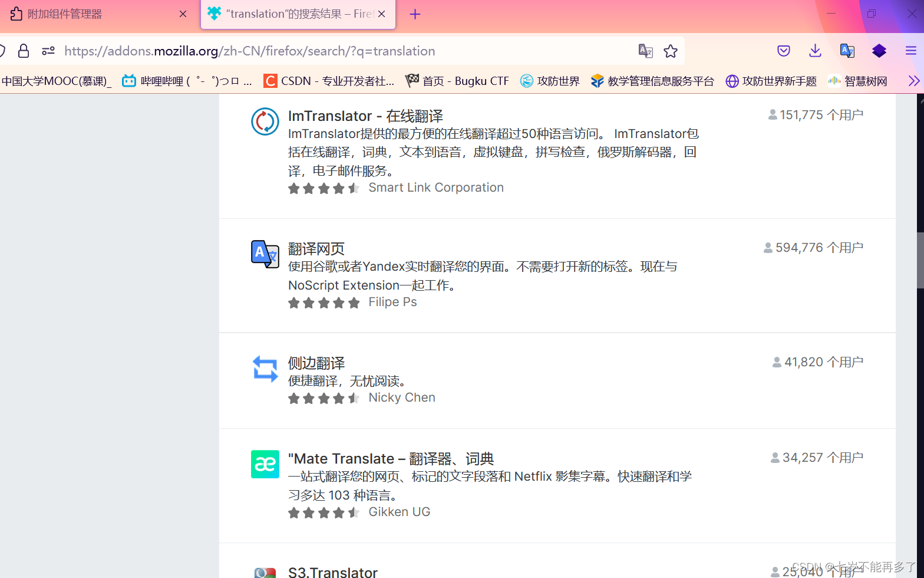Click the Smart Link Corporation author name

click(x=436, y=188)
